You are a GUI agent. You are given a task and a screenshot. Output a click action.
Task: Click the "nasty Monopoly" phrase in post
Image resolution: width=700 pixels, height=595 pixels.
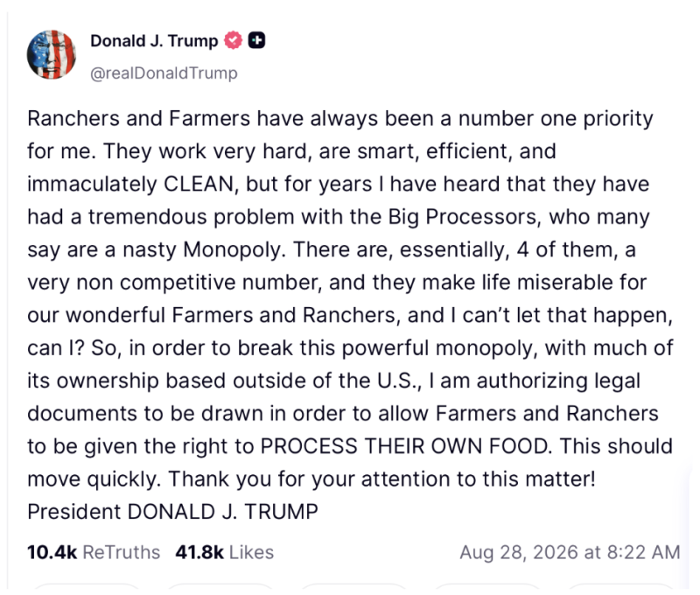(203, 250)
